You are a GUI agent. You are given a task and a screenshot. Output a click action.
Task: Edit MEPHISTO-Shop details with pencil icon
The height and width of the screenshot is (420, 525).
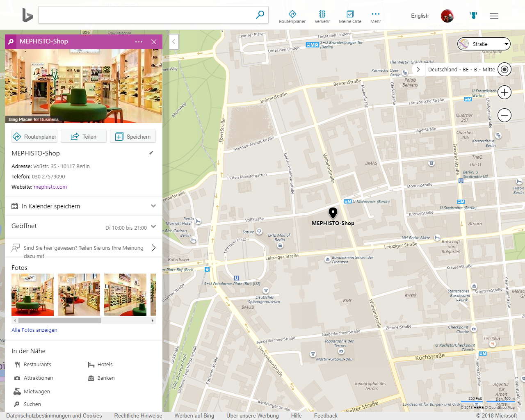(x=151, y=153)
